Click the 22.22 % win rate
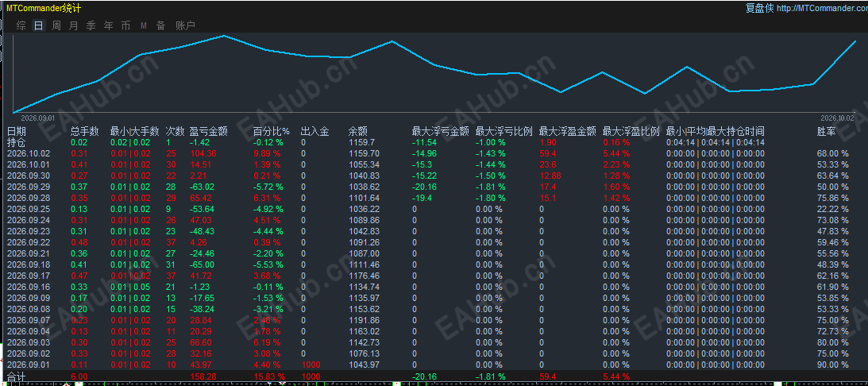 (x=832, y=209)
